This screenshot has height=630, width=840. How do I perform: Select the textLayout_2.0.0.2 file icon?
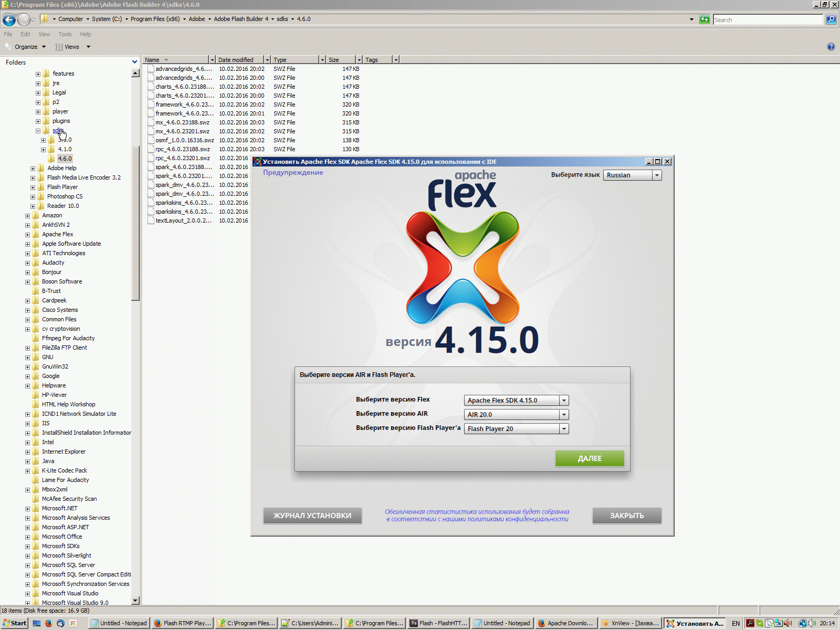[x=151, y=220]
